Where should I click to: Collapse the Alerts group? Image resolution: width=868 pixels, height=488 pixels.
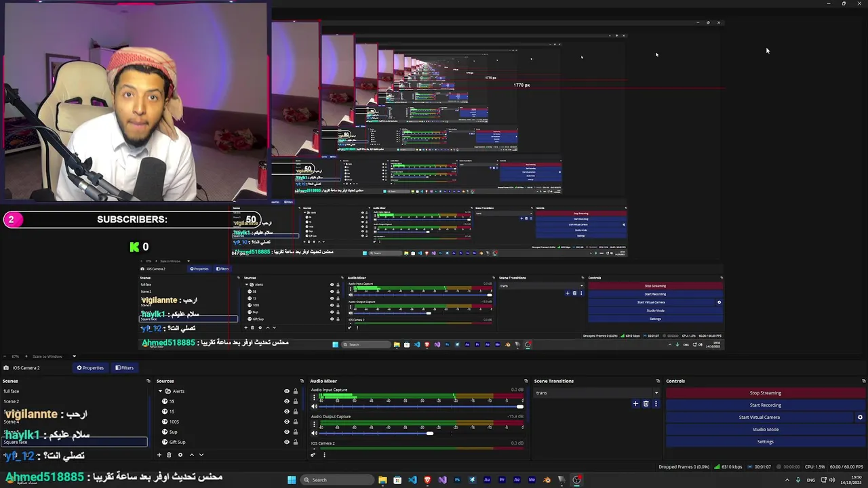(161, 391)
